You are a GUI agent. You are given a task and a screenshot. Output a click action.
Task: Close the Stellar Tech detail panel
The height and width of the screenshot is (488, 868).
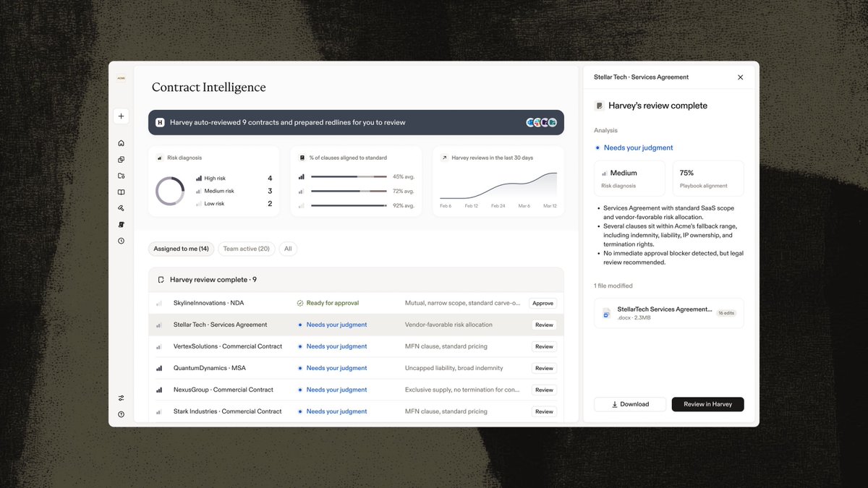point(740,77)
